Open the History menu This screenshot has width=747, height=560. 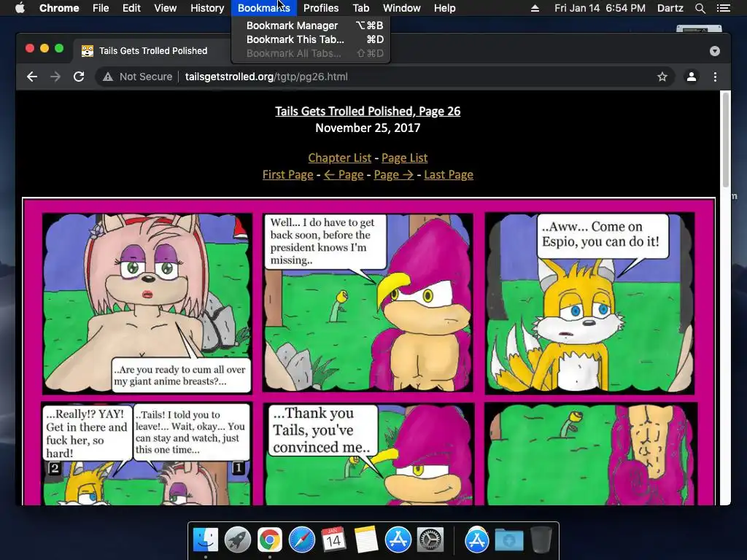(x=207, y=8)
